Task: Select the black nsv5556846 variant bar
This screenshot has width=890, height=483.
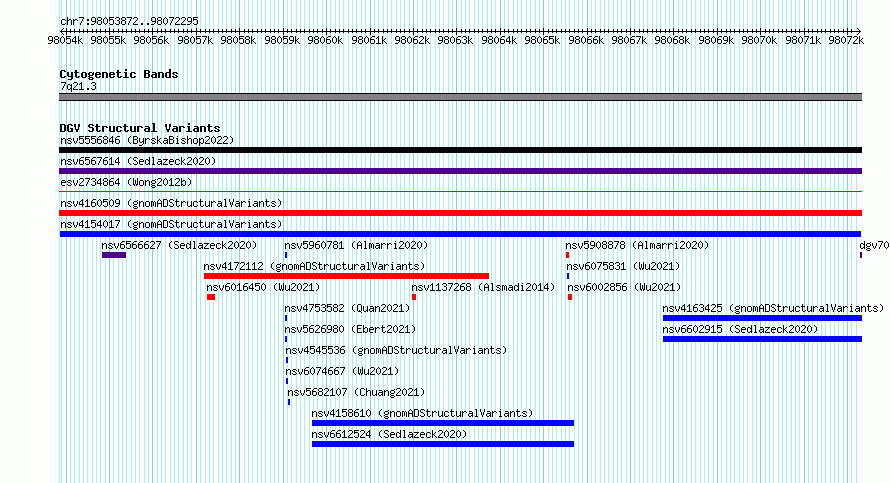Action: click(x=460, y=150)
